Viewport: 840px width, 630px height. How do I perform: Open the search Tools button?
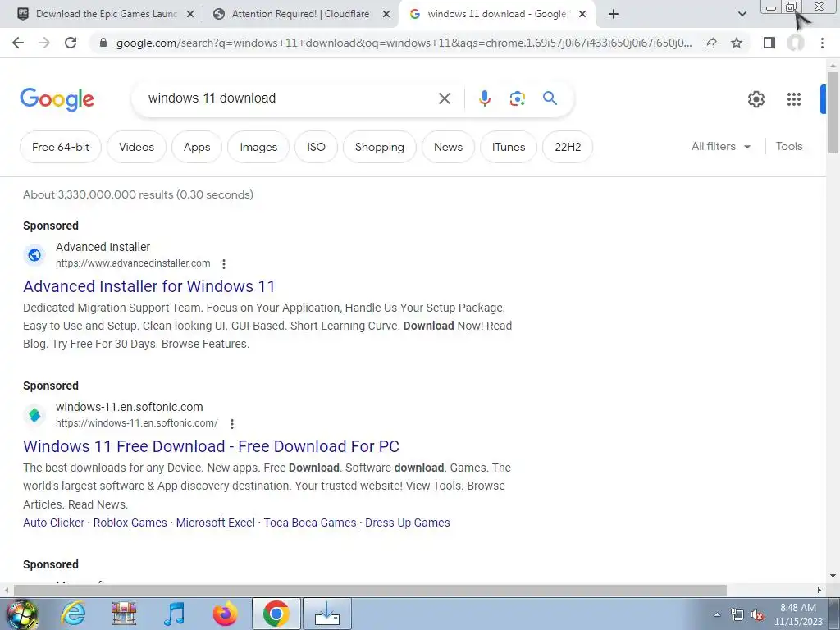tap(789, 146)
